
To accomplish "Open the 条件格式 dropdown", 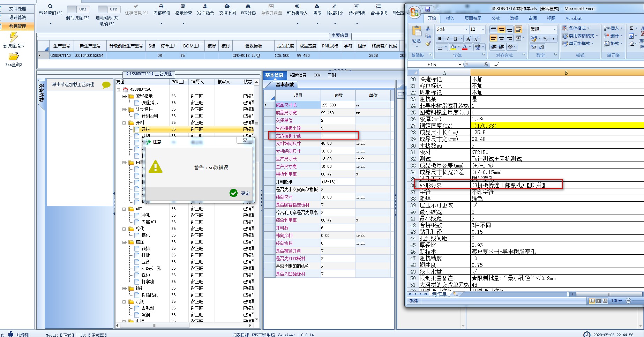I will pyautogui.click(x=576, y=28).
